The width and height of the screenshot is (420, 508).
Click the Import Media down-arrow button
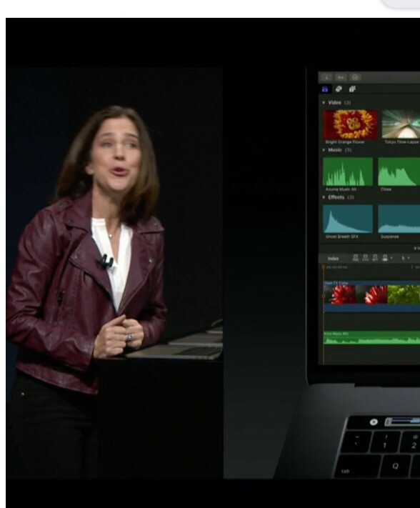pyautogui.click(x=326, y=77)
